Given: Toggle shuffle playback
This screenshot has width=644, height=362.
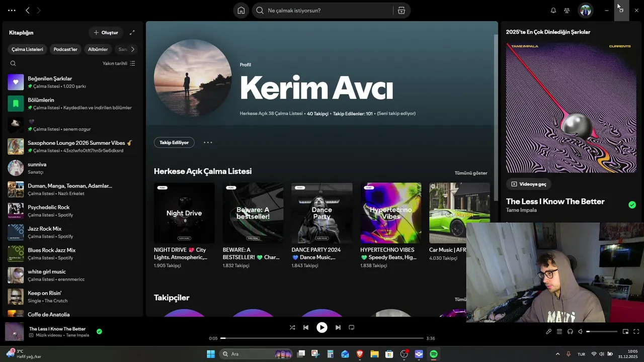Looking at the screenshot, I should coord(292,327).
